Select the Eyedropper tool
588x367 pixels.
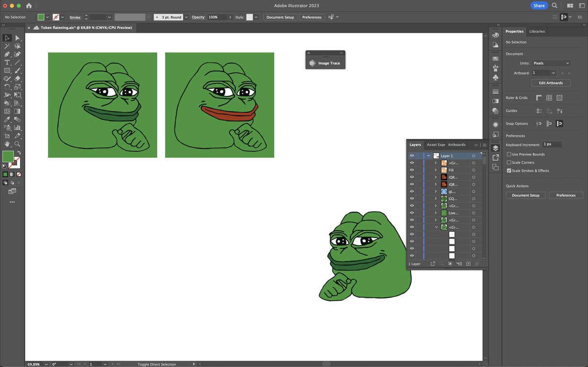coord(7,120)
